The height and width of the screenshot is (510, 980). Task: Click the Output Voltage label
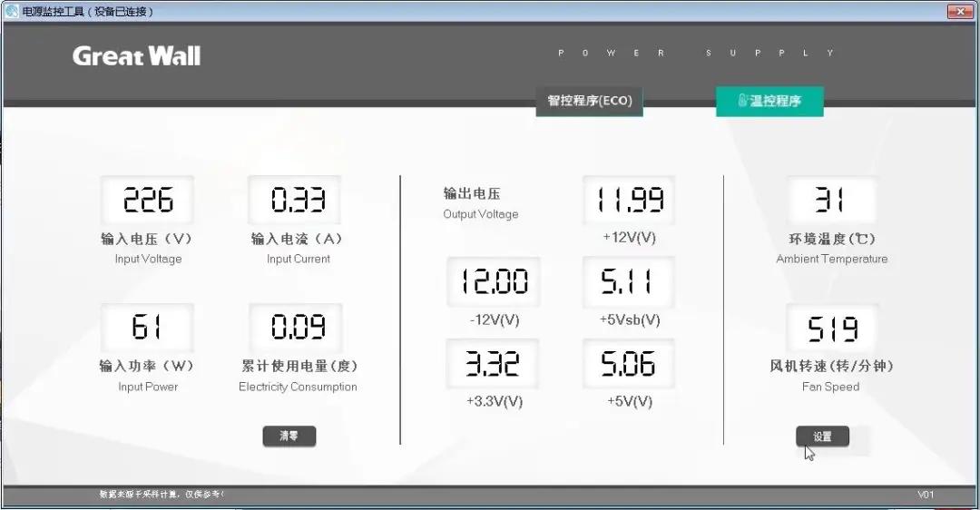tap(481, 214)
